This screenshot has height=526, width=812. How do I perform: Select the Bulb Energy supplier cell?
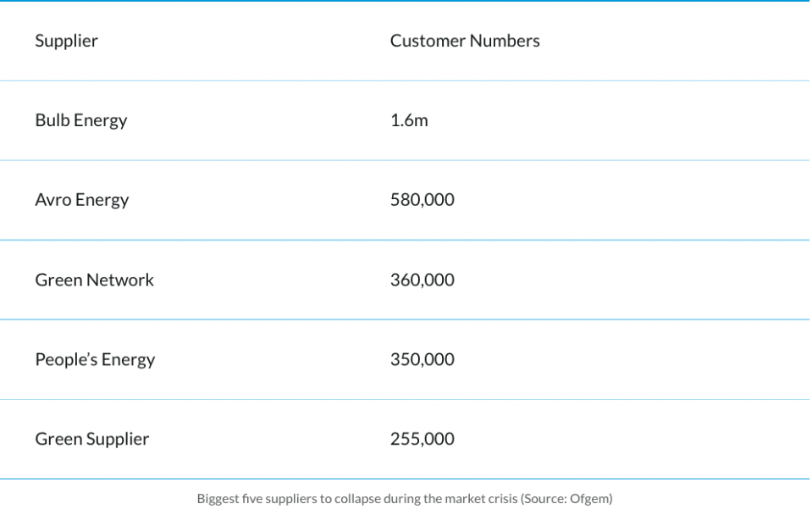[80, 120]
